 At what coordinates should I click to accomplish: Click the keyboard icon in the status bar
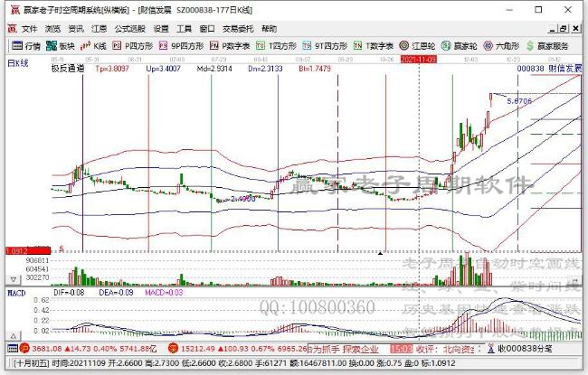click(13, 349)
